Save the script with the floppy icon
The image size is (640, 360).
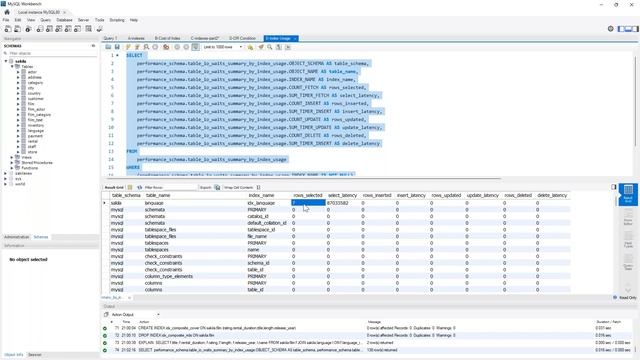[117, 47]
